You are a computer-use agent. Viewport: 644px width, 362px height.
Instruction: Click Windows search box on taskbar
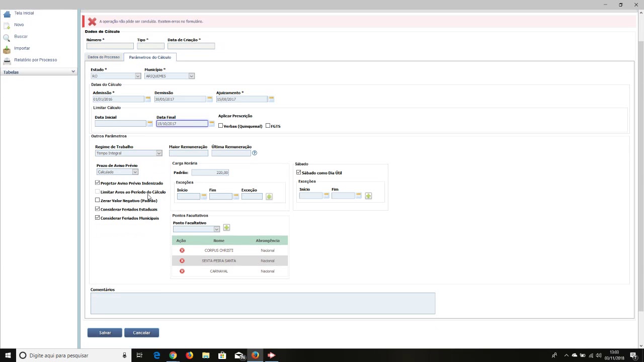point(73,355)
